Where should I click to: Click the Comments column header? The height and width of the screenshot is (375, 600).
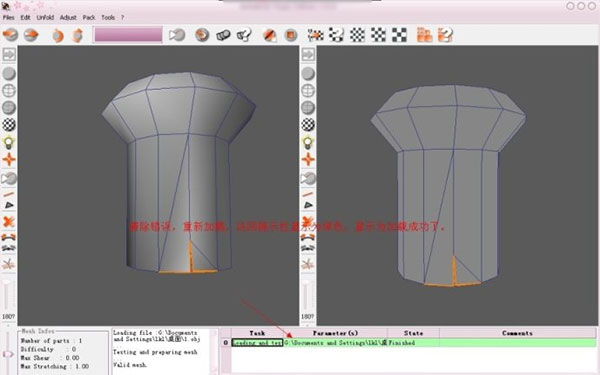click(x=517, y=333)
